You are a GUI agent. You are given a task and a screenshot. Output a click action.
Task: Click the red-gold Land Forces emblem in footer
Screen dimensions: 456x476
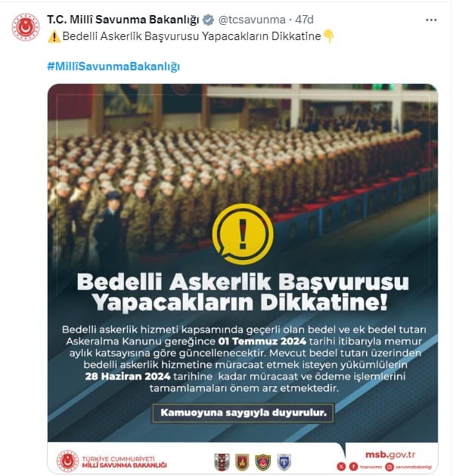pos(242,462)
